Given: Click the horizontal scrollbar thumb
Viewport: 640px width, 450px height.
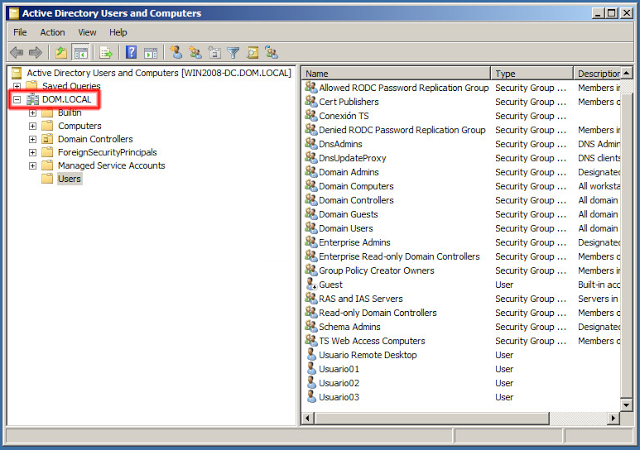Looking at the screenshot, I should (432, 418).
